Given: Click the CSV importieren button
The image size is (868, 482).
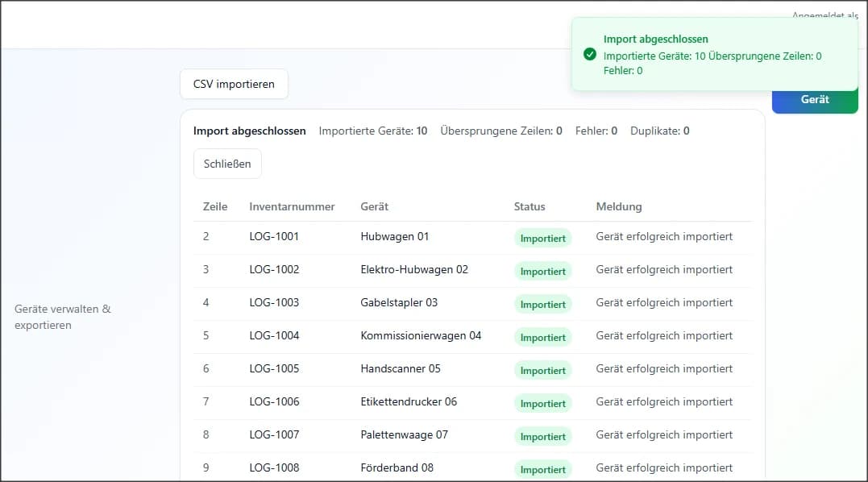Looking at the screenshot, I should pos(234,84).
